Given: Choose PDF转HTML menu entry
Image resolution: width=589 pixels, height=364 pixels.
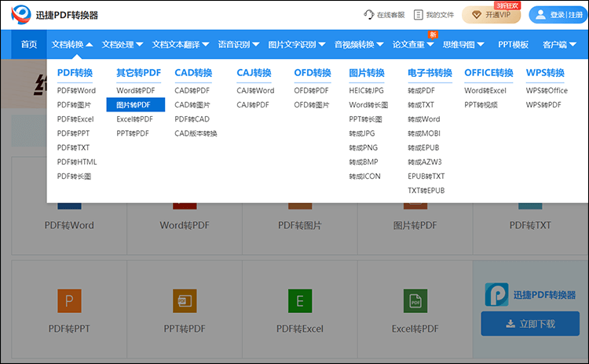Looking at the screenshot, I should pos(77,162).
